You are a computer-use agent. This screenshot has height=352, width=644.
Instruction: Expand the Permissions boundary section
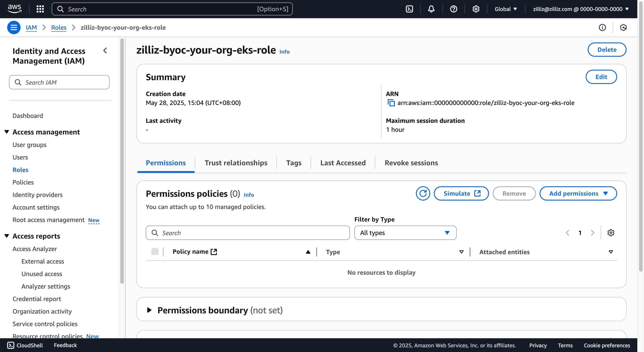click(x=149, y=310)
